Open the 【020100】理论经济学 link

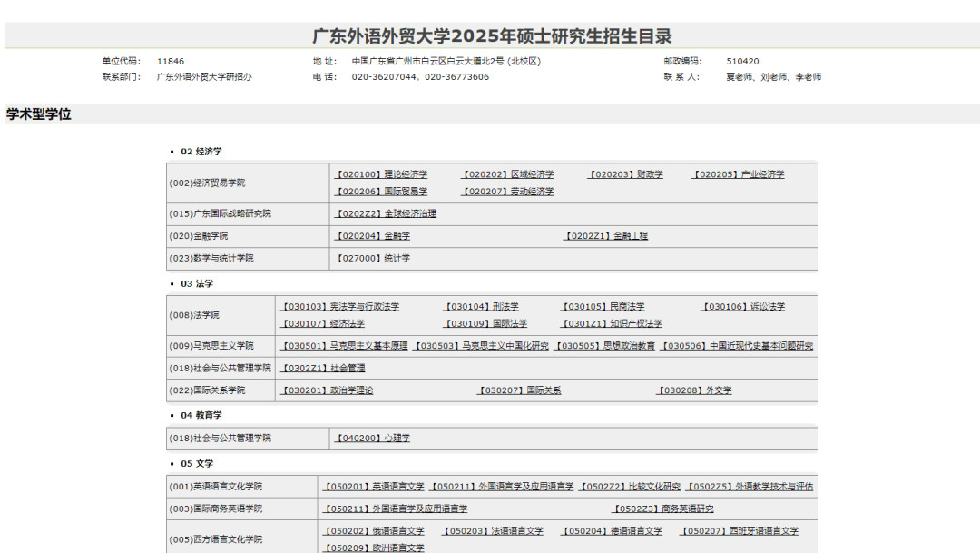click(x=380, y=174)
